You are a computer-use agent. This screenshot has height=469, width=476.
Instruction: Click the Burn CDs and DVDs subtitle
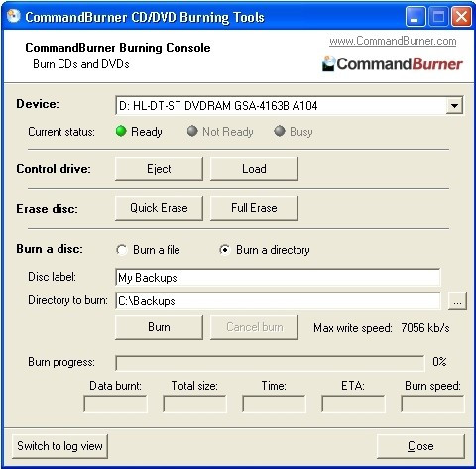tap(81, 64)
